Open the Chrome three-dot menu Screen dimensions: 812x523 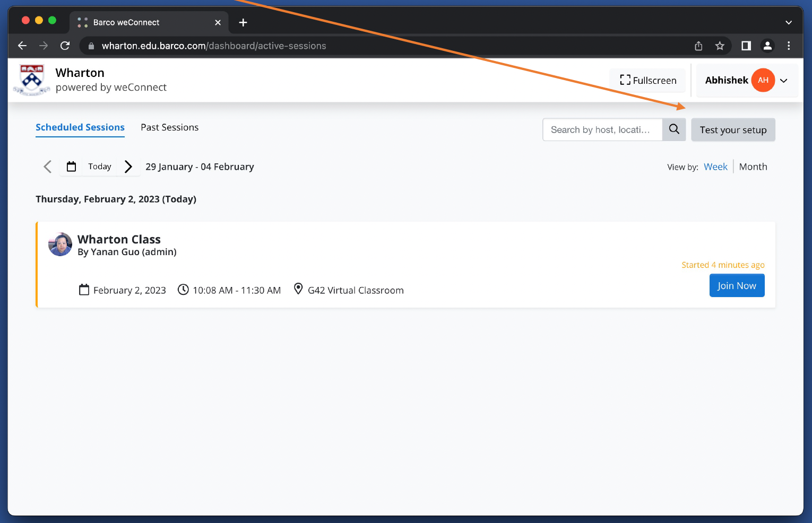pyautogui.click(x=789, y=46)
